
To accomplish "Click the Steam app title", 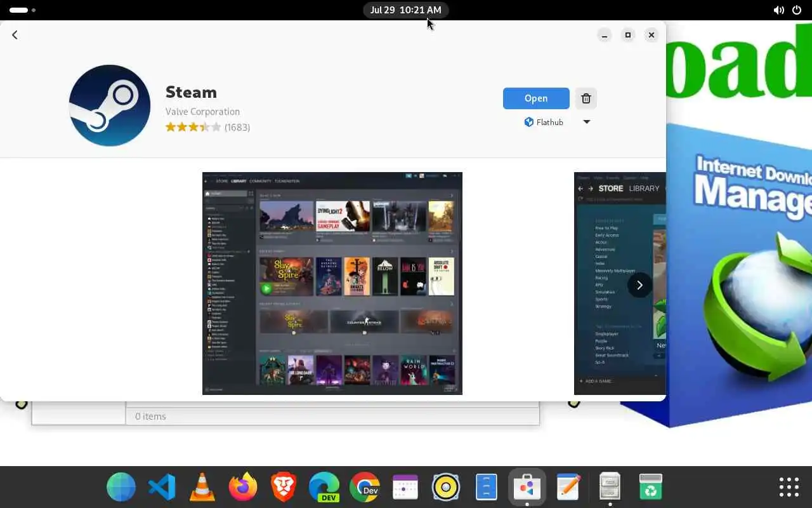I will click(x=191, y=92).
